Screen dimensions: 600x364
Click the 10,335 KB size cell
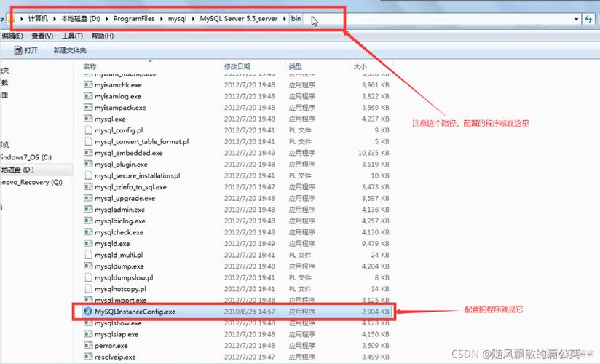[x=374, y=153]
